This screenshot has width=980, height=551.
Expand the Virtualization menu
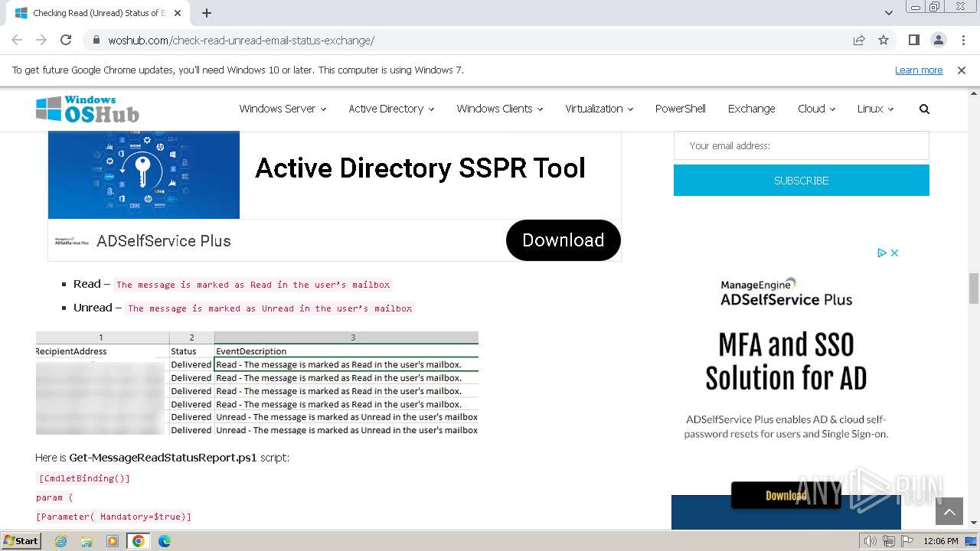pos(599,109)
